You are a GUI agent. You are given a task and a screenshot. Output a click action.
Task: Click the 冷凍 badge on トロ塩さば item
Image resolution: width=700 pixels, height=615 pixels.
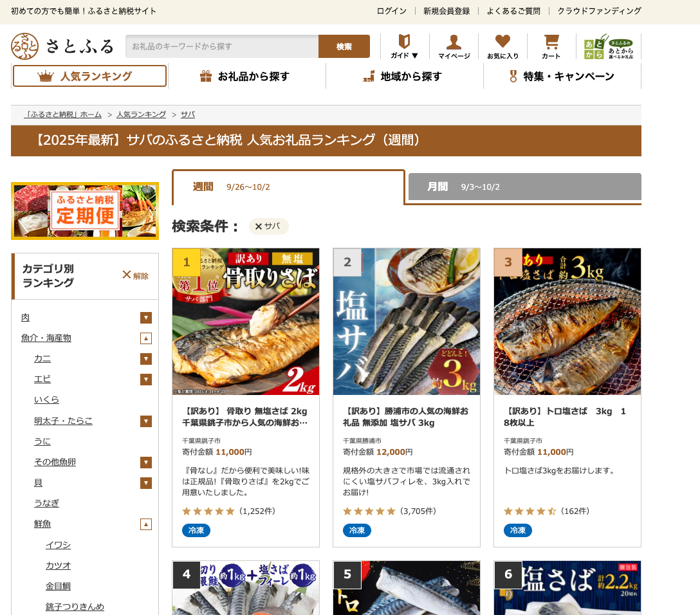pos(518,530)
